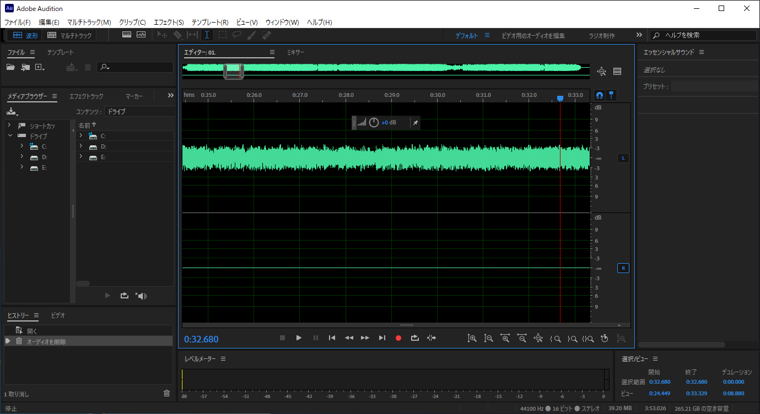Click zoom in at out-point icon

click(x=572, y=338)
